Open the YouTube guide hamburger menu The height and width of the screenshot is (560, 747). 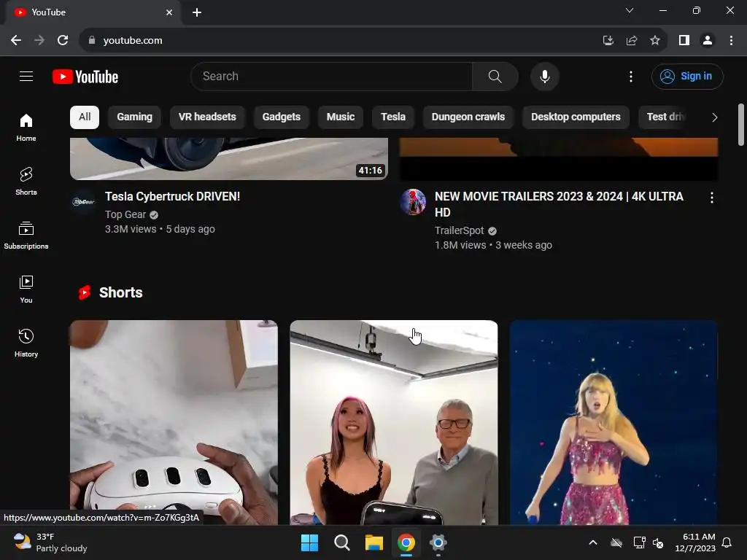click(x=26, y=76)
